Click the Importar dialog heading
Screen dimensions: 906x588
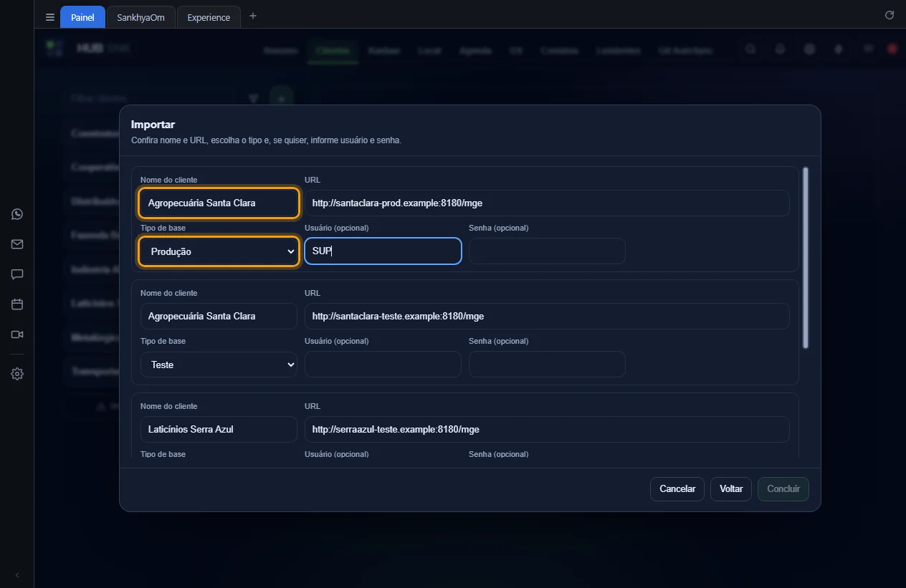(153, 125)
